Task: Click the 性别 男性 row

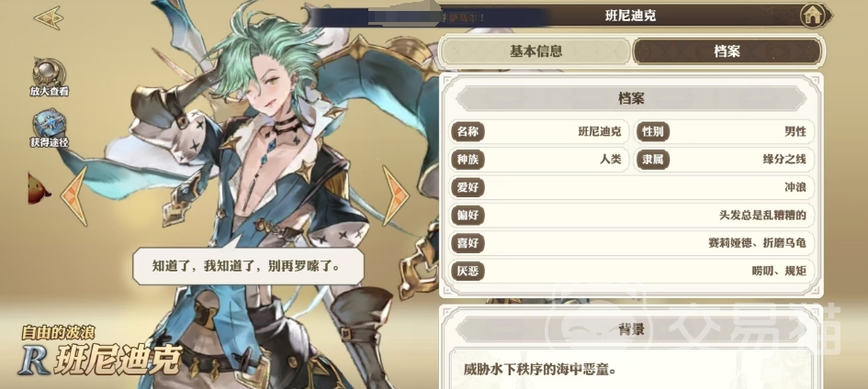Action: tap(724, 131)
